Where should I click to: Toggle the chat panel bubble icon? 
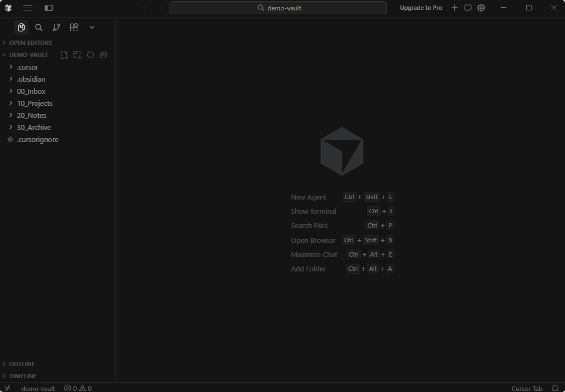[468, 8]
